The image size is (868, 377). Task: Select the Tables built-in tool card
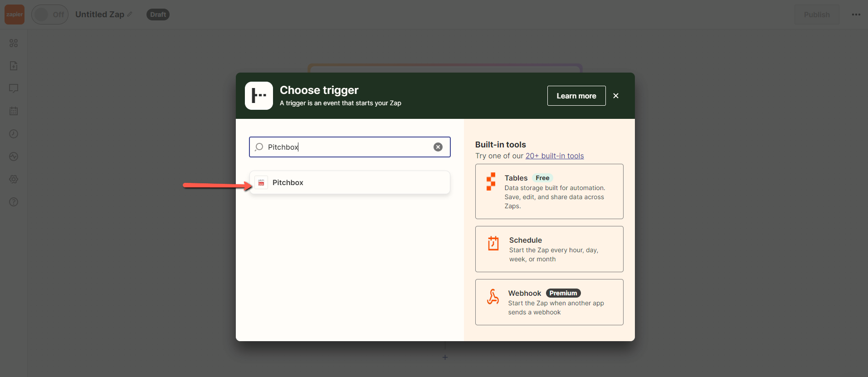[549, 191]
